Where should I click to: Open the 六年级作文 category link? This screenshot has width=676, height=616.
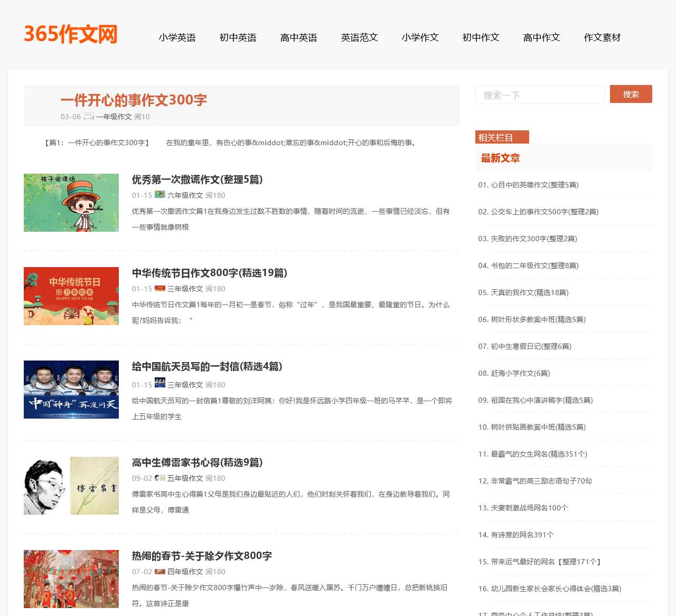[x=185, y=195]
